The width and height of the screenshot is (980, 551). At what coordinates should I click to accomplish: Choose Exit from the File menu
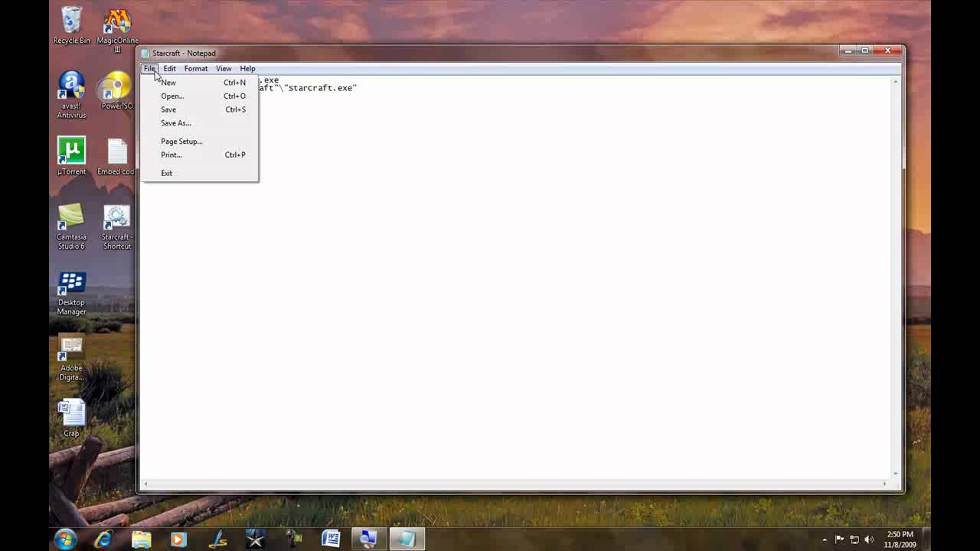coord(200,173)
